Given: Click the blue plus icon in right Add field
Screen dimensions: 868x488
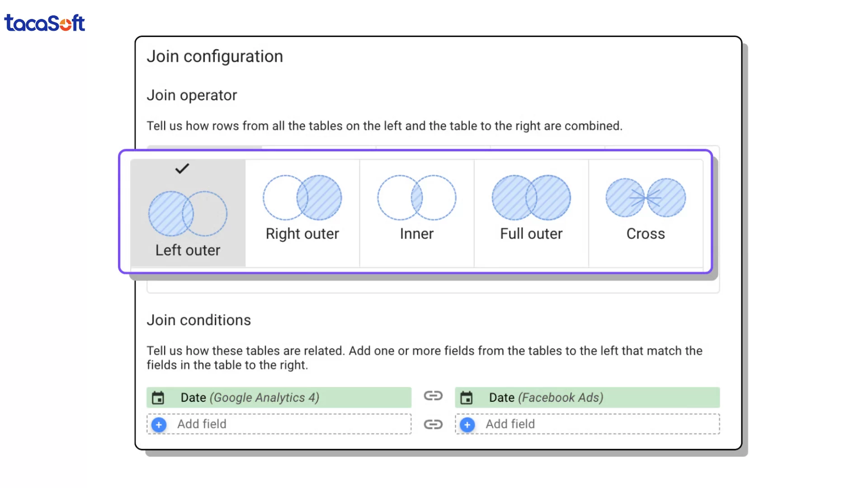Looking at the screenshot, I should pyautogui.click(x=467, y=425).
